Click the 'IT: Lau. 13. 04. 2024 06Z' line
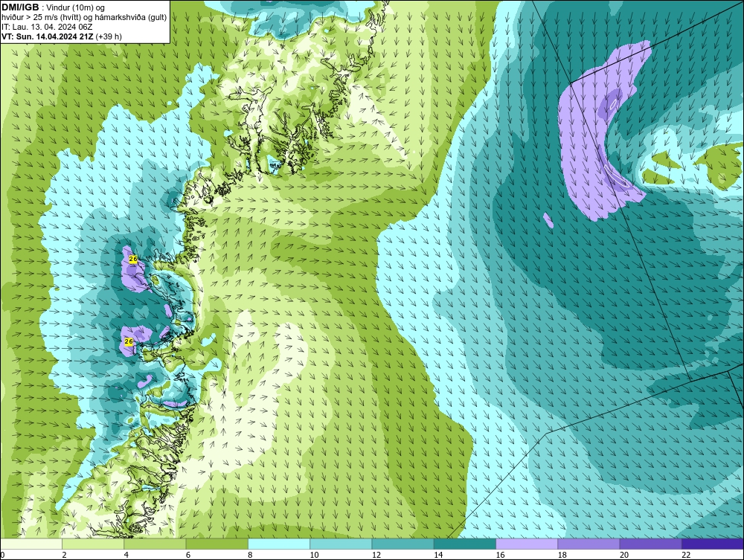This screenshot has width=744, height=560. pyautogui.click(x=46, y=27)
